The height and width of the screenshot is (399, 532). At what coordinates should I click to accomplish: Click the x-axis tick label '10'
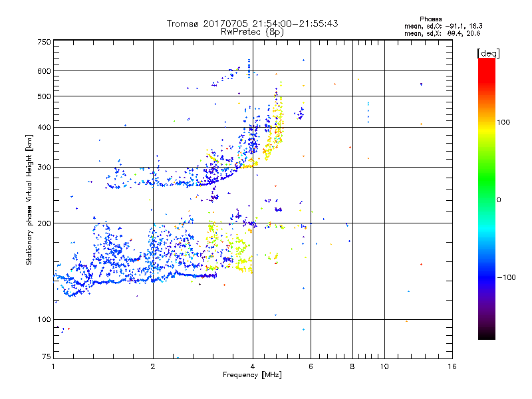pos(384,366)
